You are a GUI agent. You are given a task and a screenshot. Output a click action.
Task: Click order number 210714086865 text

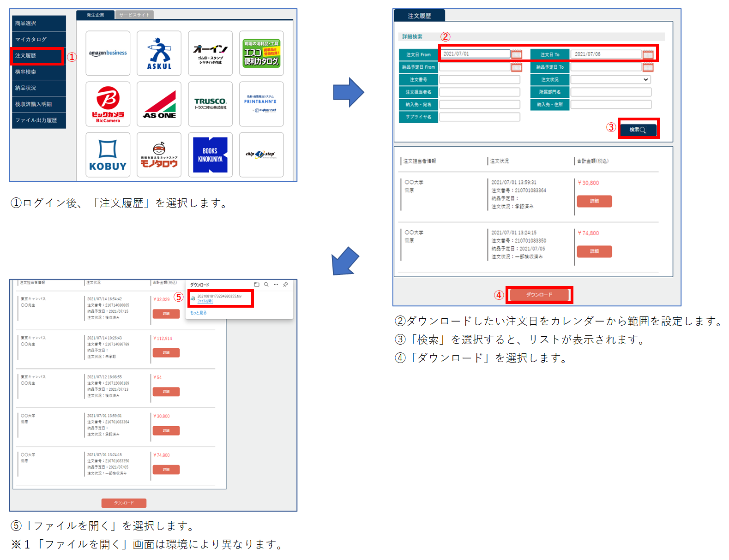[x=117, y=305]
